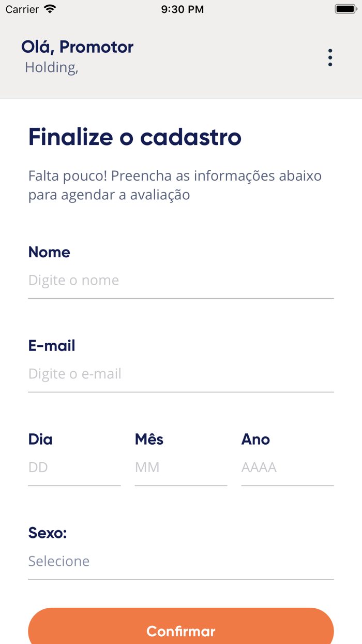The width and height of the screenshot is (362, 644).
Task: Tap the DD day input field
Action: tap(74, 467)
